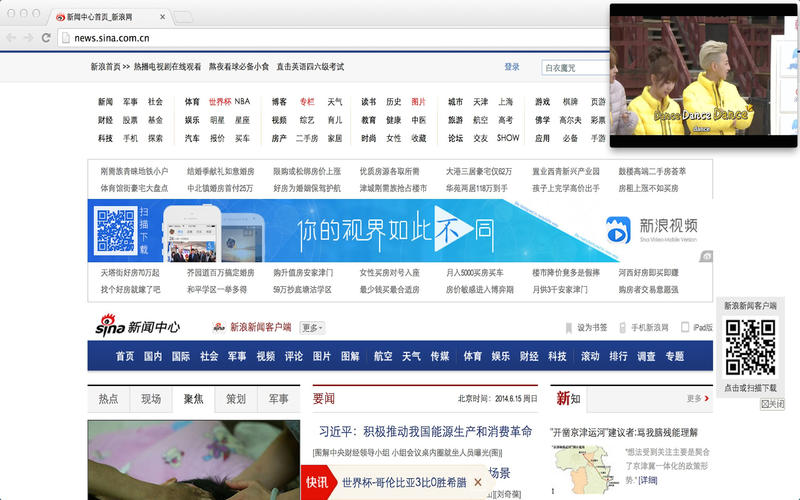This screenshot has width=800, height=500.
Task: Open "开凿京津运河"建议者 article link
Action: click(624, 433)
